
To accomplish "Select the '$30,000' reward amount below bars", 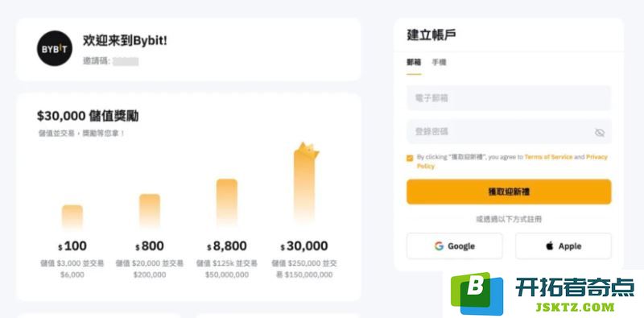I will (304, 246).
